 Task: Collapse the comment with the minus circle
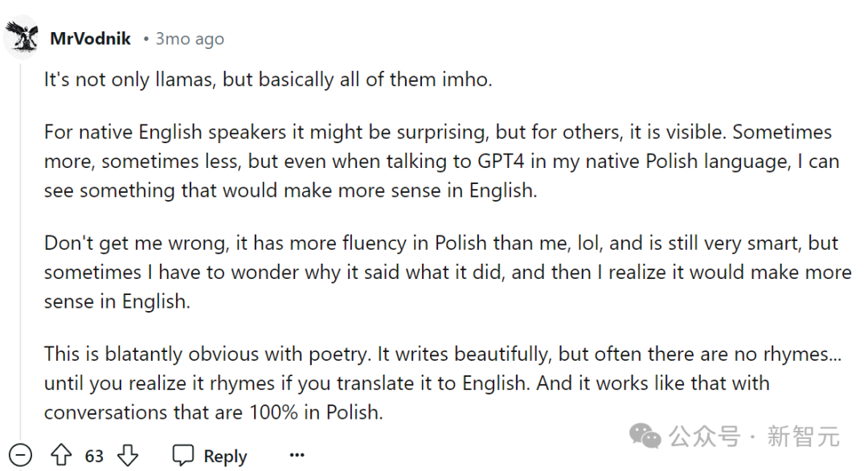tap(20, 456)
